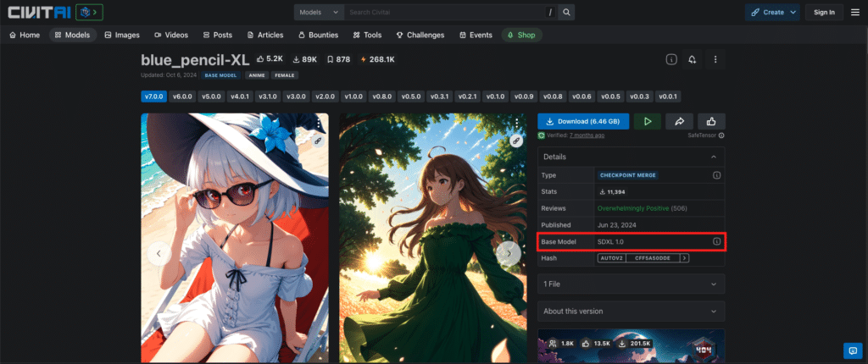Viewport: 868px width, 364px height.
Task: Collapse the Details panel
Action: tap(714, 157)
